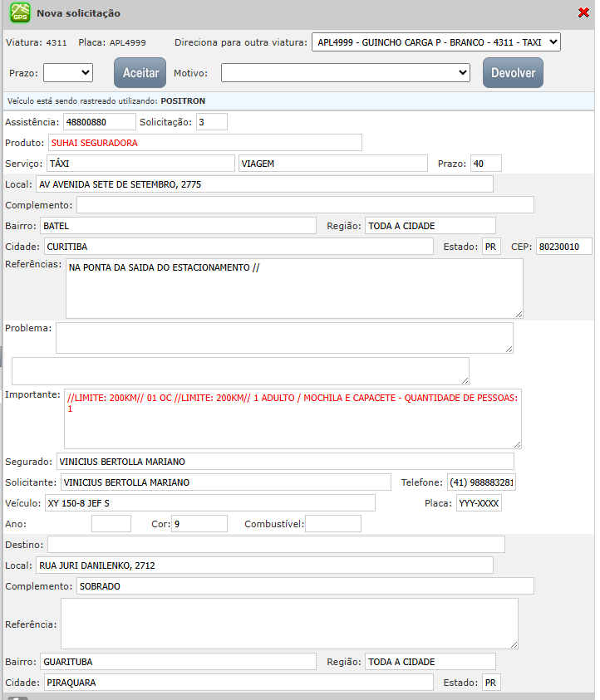
Task: Click the Placa field showing YYY-XXXX
Action: [x=479, y=503]
